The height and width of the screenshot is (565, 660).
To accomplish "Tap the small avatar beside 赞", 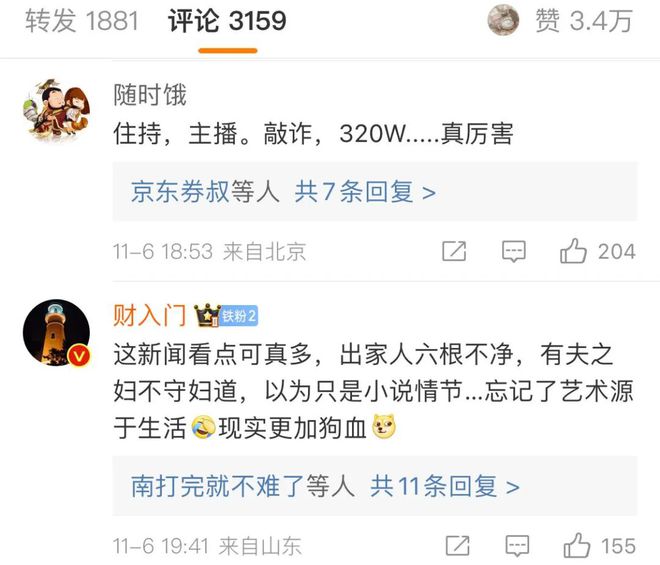I will point(503,20).
